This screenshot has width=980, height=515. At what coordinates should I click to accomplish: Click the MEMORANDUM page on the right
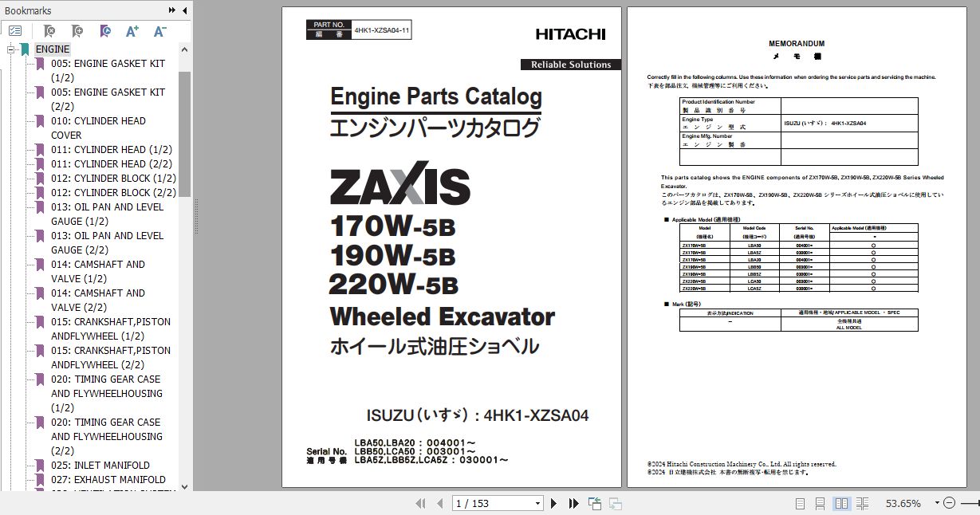[x=797, y=247]
